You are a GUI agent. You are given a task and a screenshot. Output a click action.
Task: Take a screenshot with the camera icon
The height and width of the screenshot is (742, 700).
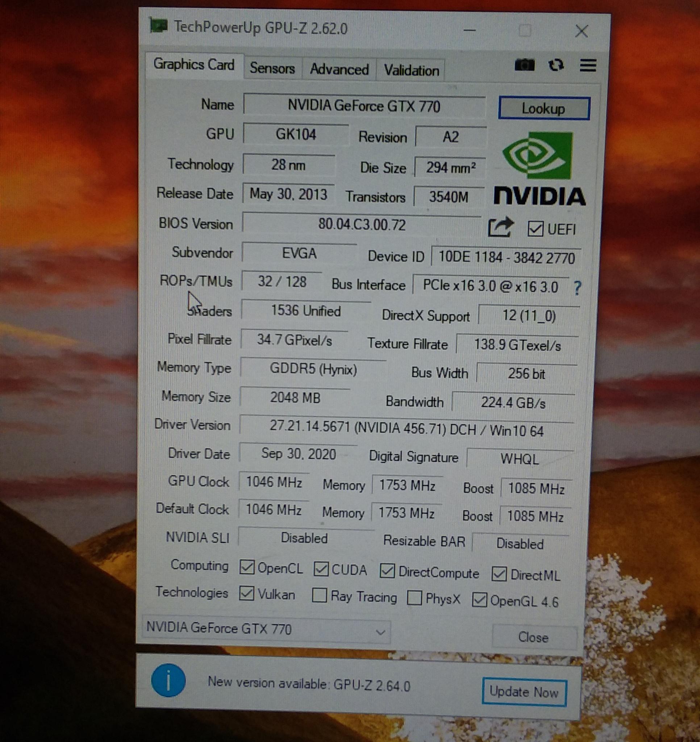click(525, 65)
